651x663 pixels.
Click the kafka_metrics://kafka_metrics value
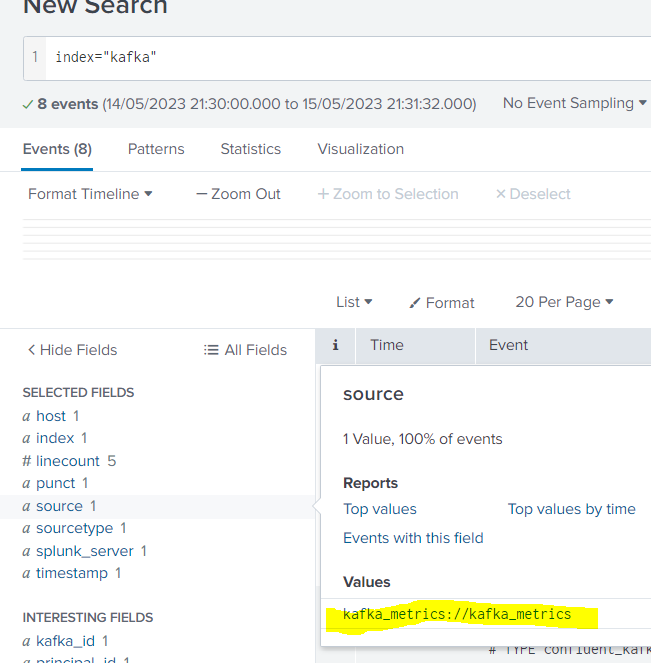(457, 614)
